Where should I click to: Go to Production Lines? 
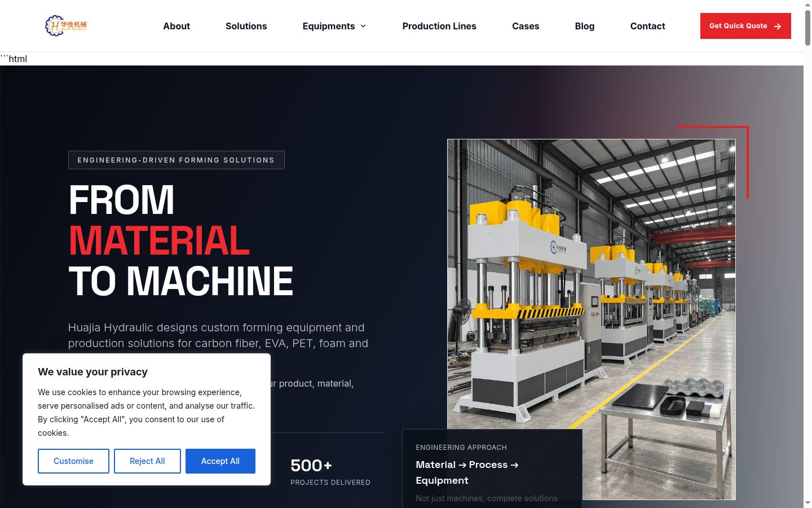(x=439, y=26)
